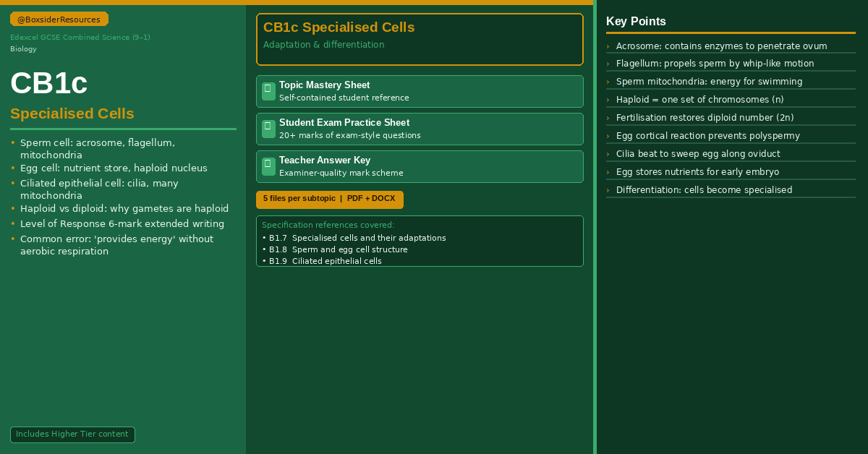The image size is (868, 454).
Task: Select specification reference B1.8 Sperm and egg
Action: tap(335, 249)
